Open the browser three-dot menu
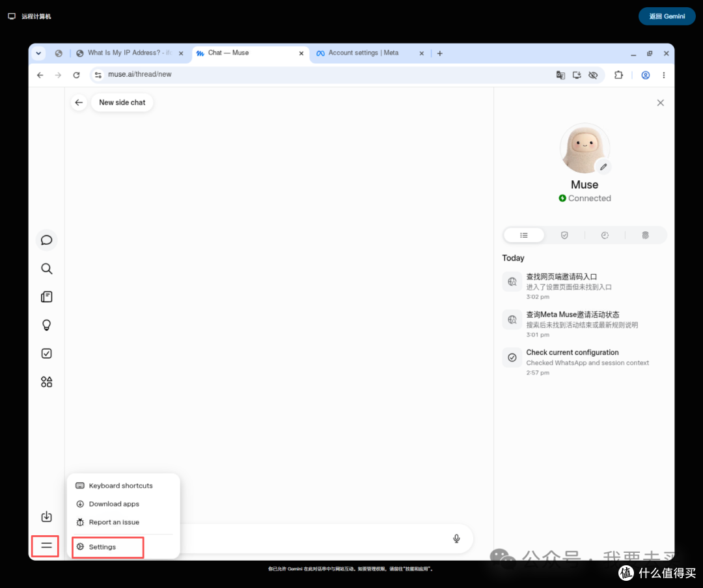 pos(663,75)
